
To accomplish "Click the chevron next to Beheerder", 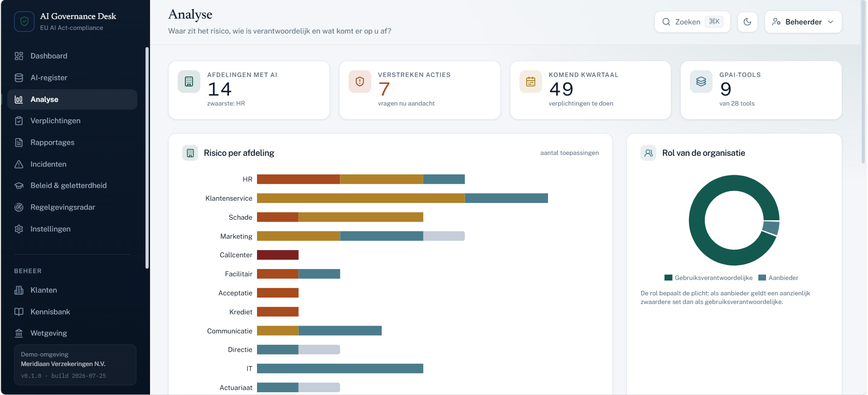I will [x=830, y=22].
